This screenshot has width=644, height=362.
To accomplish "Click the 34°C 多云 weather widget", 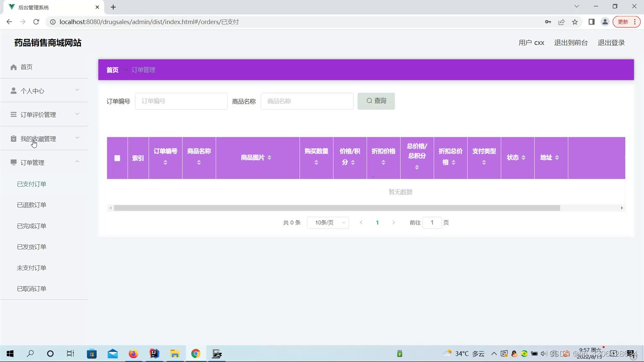I will point(464,354).
